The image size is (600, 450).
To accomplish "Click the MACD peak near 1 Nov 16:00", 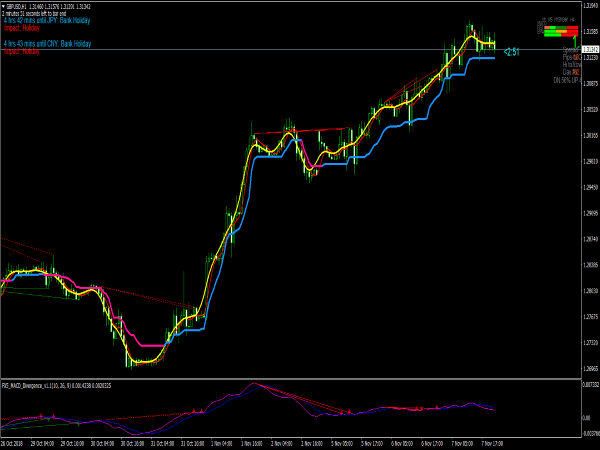I will pyautogui.click(x=254, y=383).
